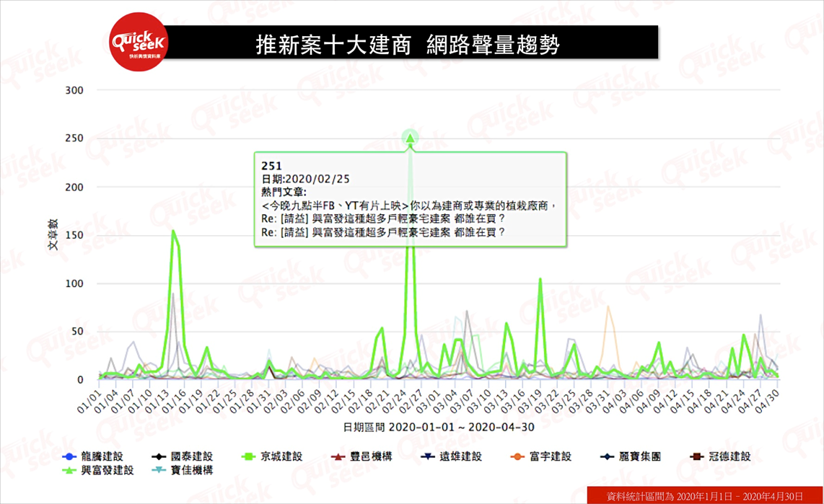Click the QuickSeek logo badge
Screen dimensions: 824x504
(139, 42)
